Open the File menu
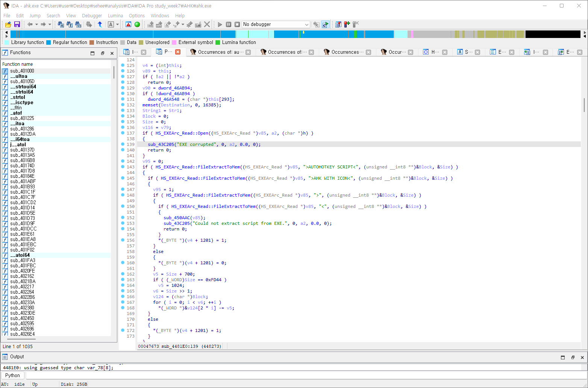This screenshot has height=388, width=588. click(x=7, y=15)
